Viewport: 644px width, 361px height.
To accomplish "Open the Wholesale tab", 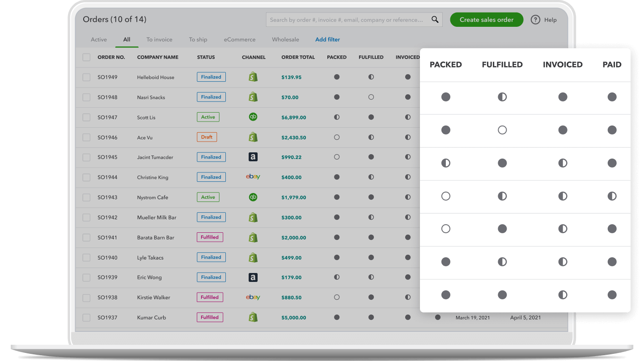I will (286, 39).
